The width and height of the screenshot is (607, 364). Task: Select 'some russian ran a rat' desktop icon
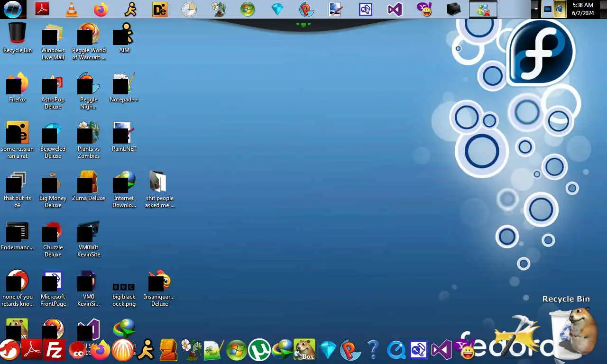coord(18,140)
